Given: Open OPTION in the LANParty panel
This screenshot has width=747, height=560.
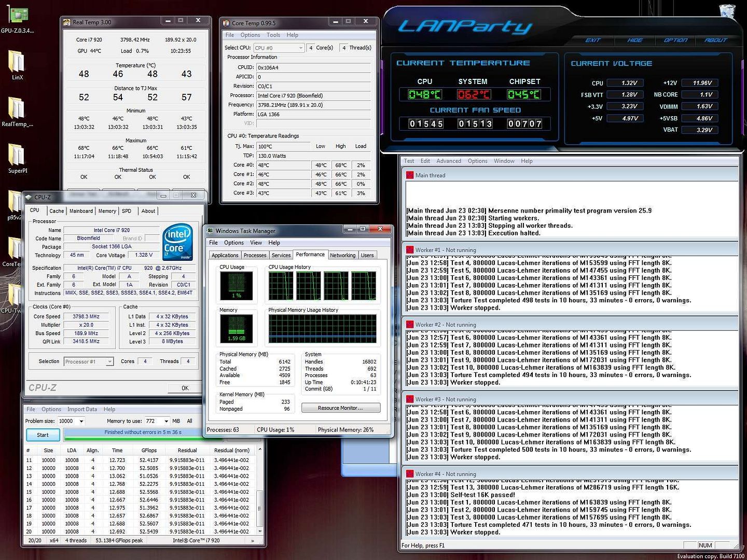Looking at the screenshot, I should click(x=675, y=40).
